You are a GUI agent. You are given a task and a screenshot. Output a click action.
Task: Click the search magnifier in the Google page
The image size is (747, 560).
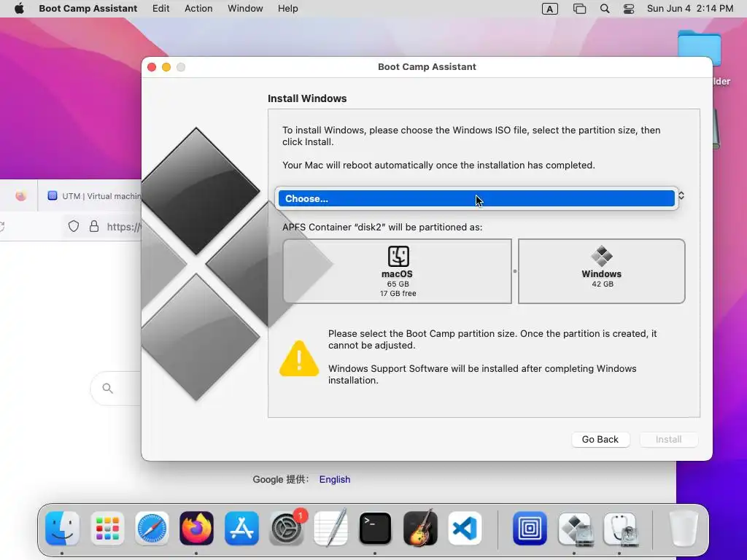[x=108, y=389]
